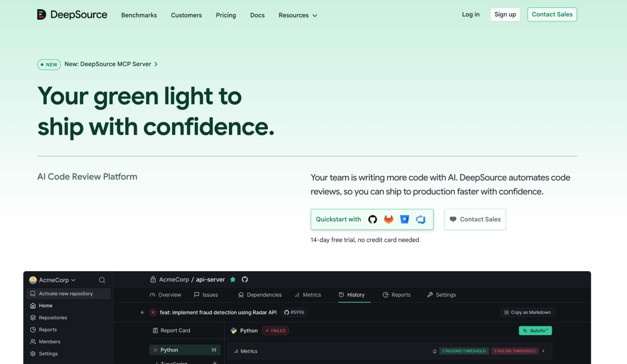Image resolution: width=627 pixels, height=364 pixels.
Task: Click the Report Card clipboard icon
Action: (x=155, y=330)
